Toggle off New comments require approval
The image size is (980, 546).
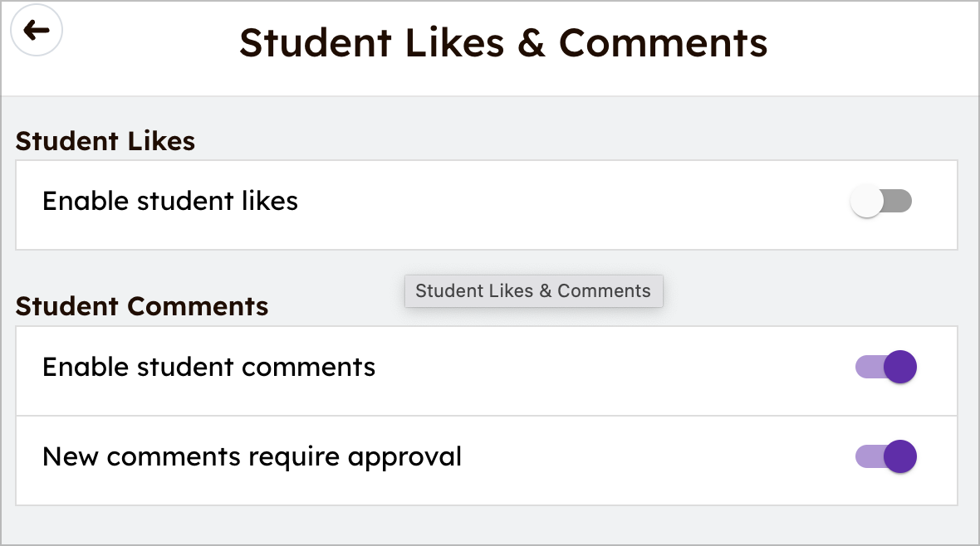click(x=886, y=456)
